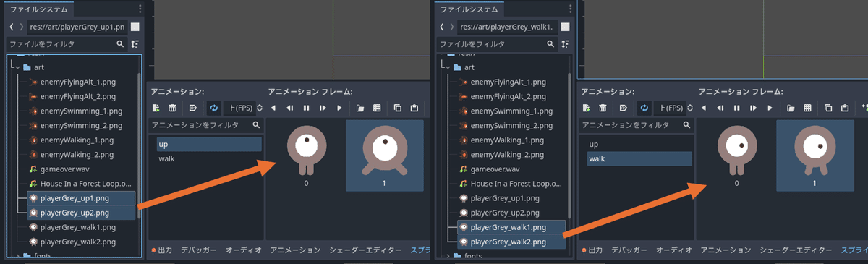
Task: Add frames from sprite sheet, right screenshot
Action: click(x=807, y=108)
